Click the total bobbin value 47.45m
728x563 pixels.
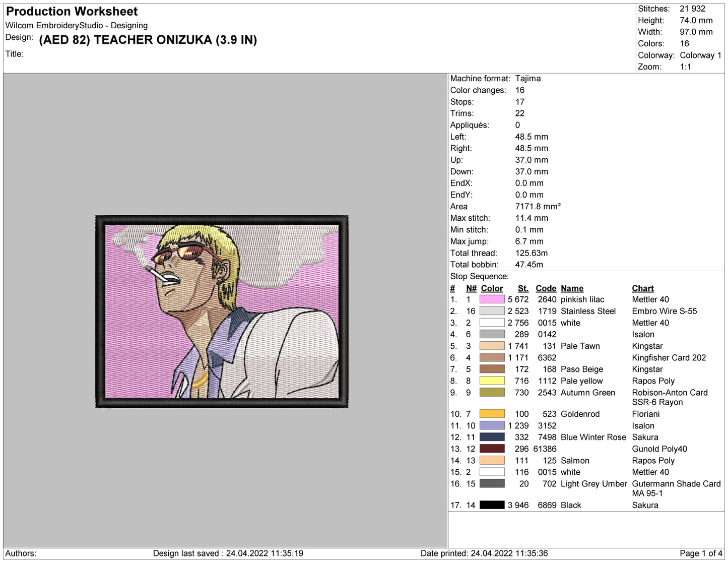click(x=529, y=265)
